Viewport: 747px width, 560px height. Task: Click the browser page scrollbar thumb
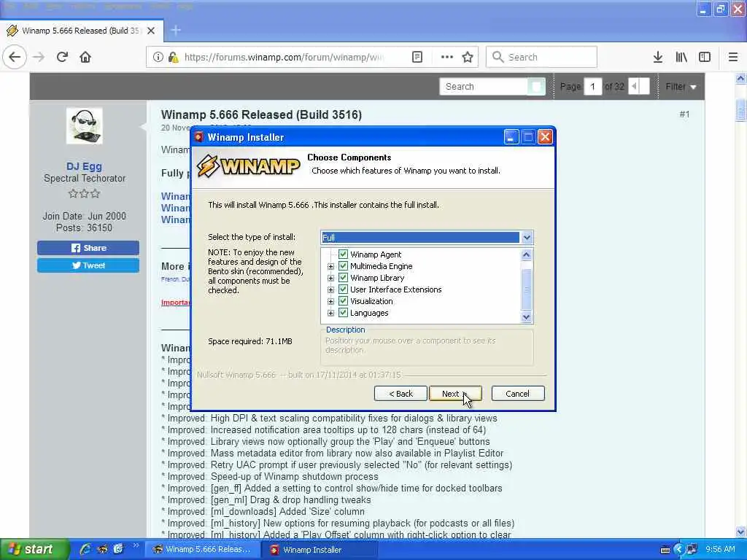(x=741, y=111)
